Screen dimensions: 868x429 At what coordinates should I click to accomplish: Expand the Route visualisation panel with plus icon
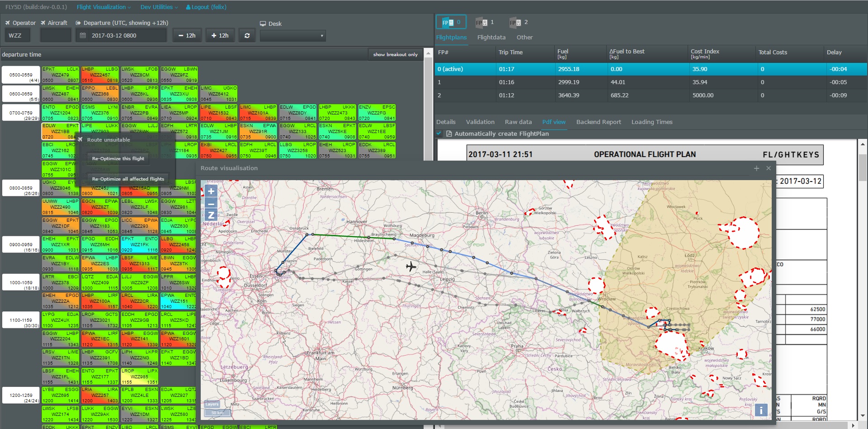756,168
